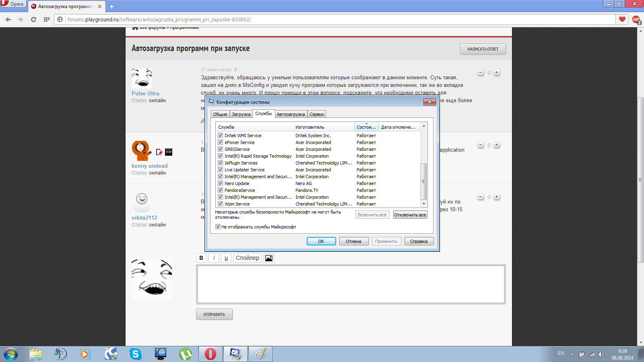
Task: Open the Windows Start menu
Action: click(x=10, y=354)
